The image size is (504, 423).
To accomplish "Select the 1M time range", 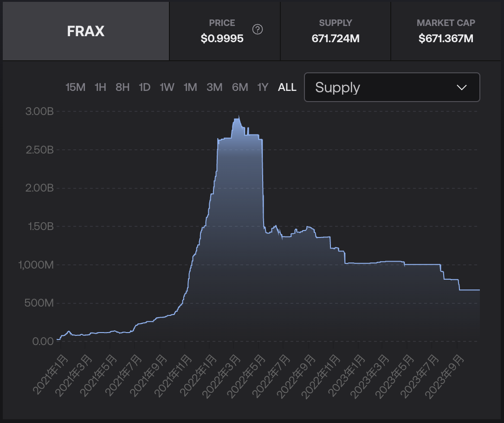I will [190, 87].
